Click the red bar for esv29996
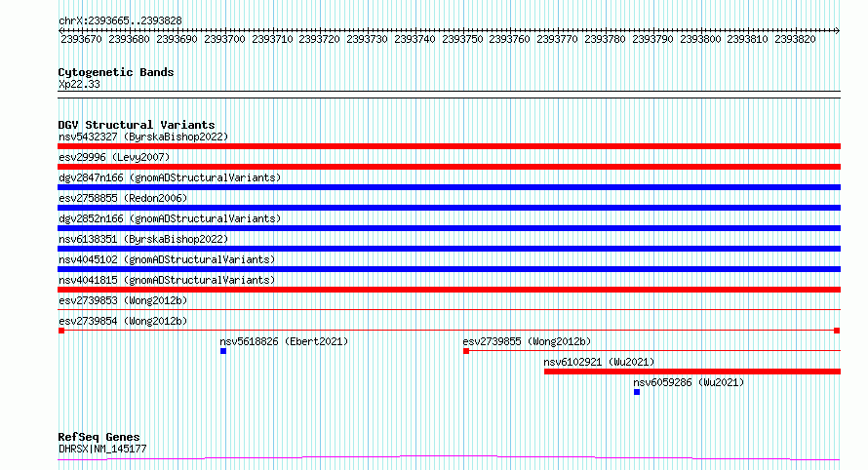 [x=449, y=167]
